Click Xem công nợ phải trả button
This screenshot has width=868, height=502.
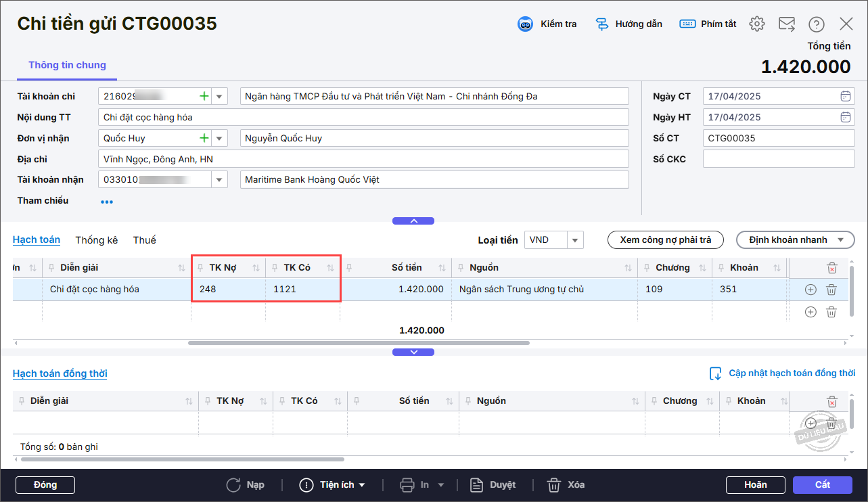click(x=665, y=240)
